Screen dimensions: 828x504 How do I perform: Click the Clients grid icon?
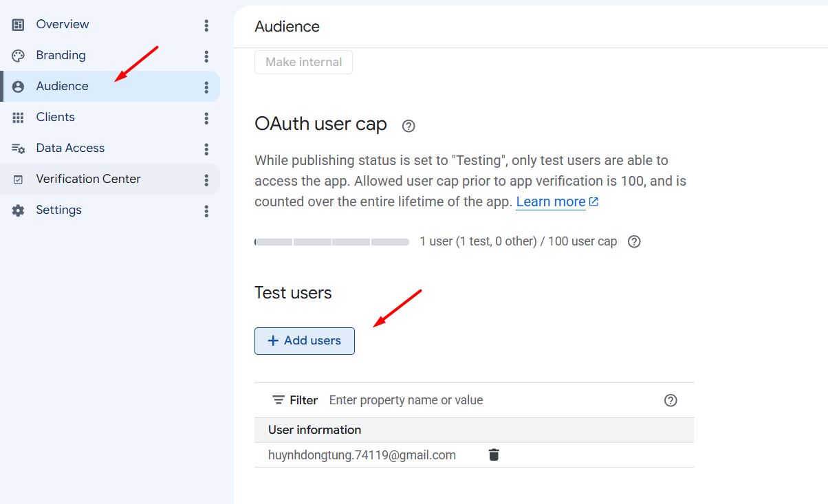pos(19,118)
